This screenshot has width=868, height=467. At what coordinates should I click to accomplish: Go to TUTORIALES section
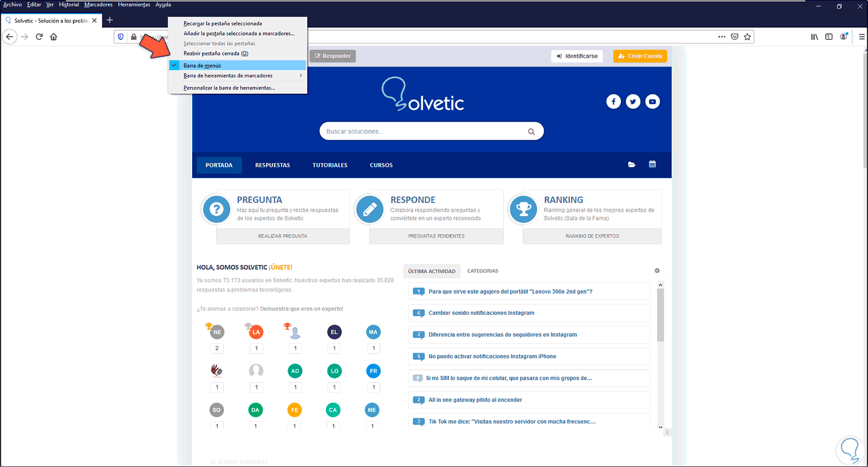(x=330, y=165)
